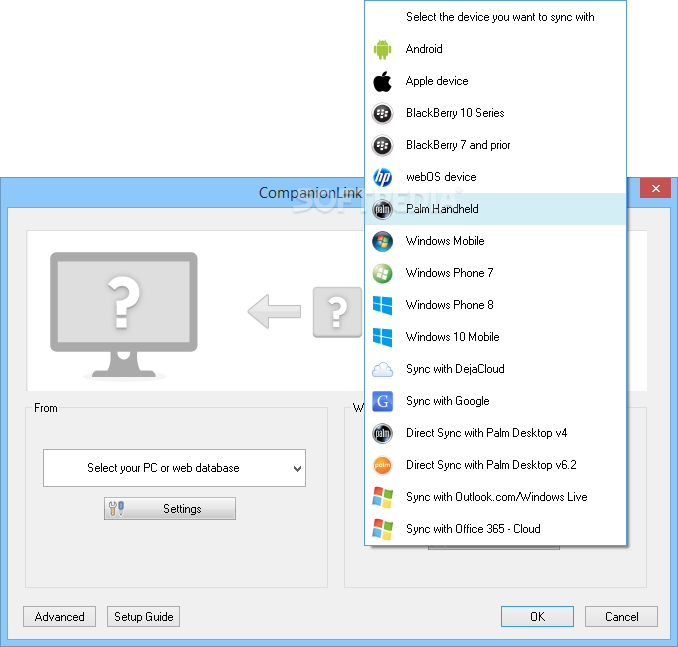The height and width of the screenshot is (647, 678).
Task: Pick BlackBerry 10 Series entry
Action: (496, 113)
